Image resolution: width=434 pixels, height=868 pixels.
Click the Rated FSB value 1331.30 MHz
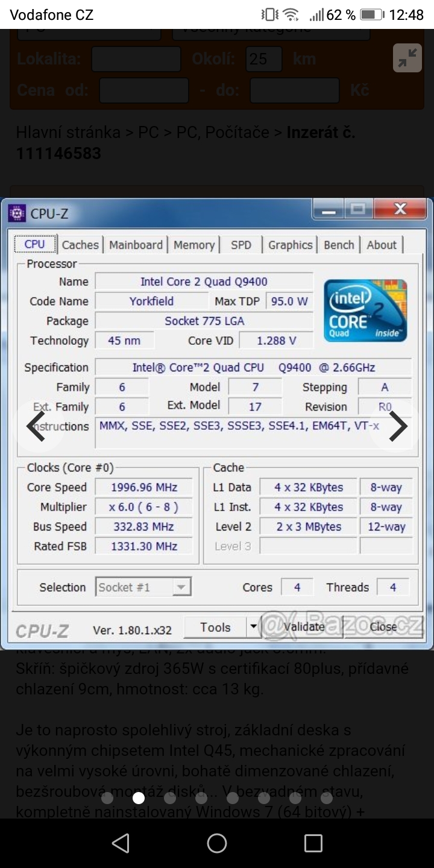(x=143, y=546)
